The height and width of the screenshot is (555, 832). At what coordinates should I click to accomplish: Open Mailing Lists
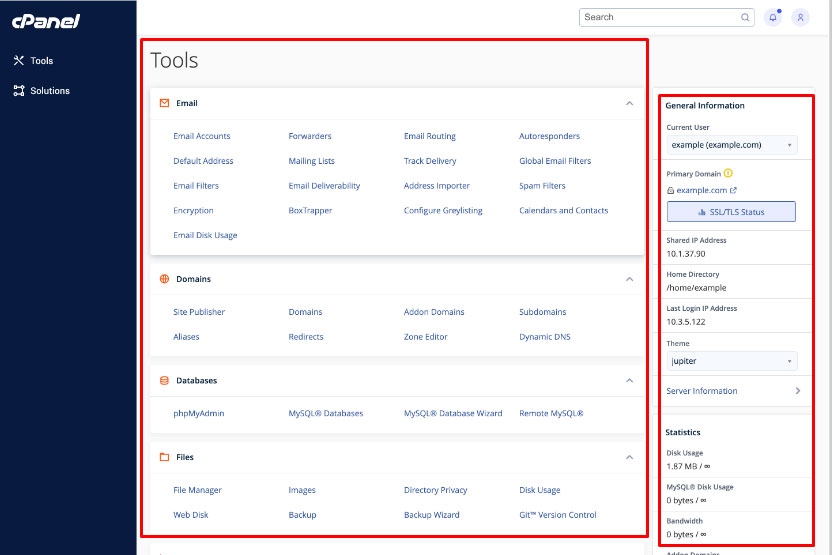tap(311, 161)
